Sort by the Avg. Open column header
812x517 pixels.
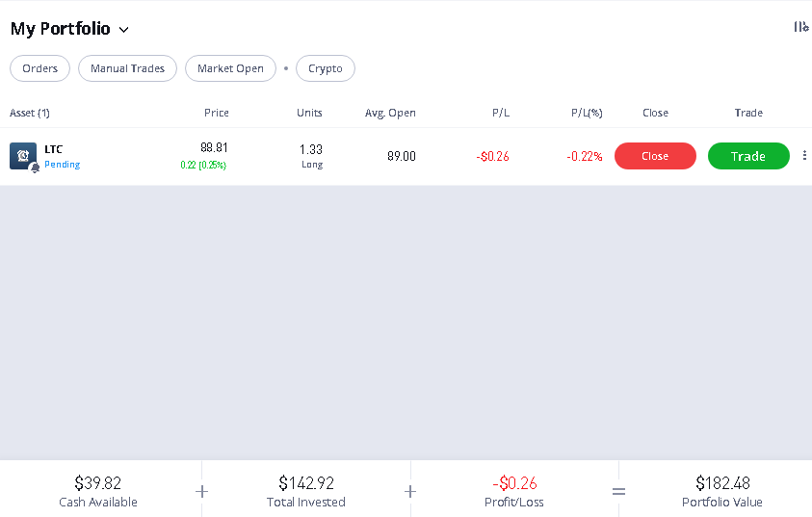coord(390,113)
